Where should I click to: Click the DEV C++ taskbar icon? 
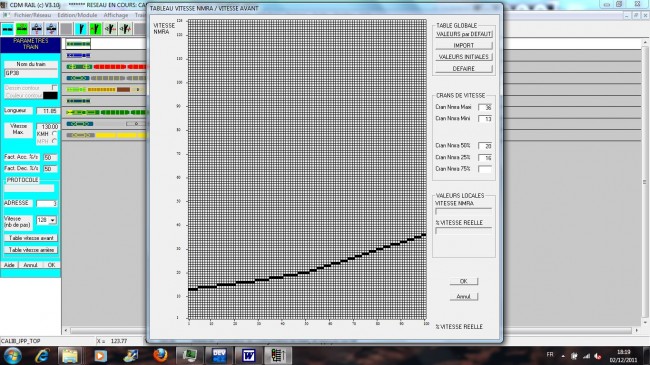pyautogui.click(x=219, y=355)
